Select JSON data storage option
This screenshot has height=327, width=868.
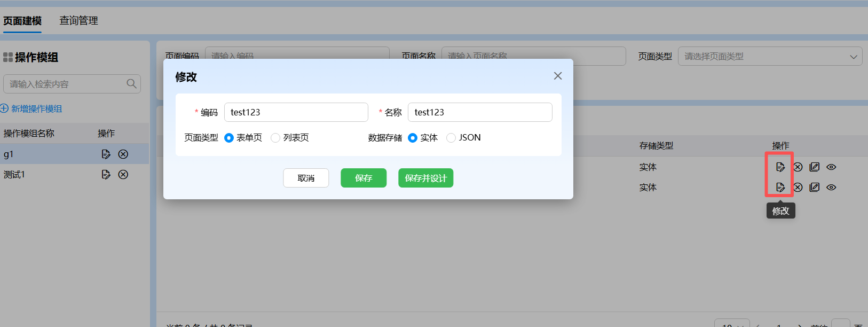[451, 138]
